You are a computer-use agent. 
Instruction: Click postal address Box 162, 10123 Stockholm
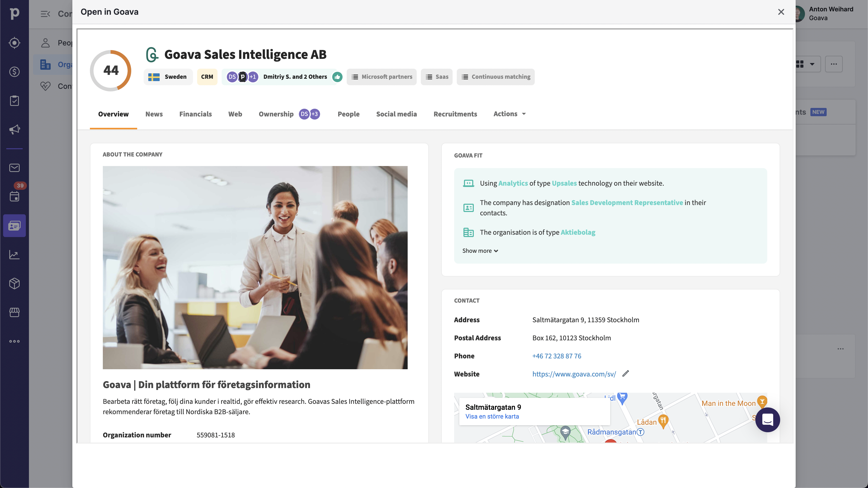[x=571, y=338]
